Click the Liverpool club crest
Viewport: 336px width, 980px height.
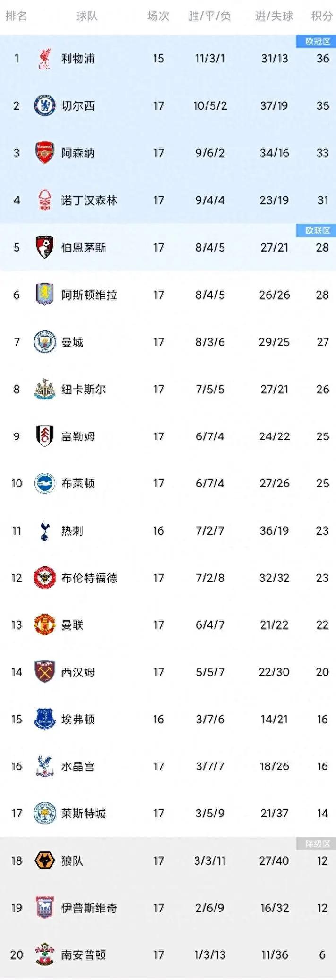tap(44, 59)
